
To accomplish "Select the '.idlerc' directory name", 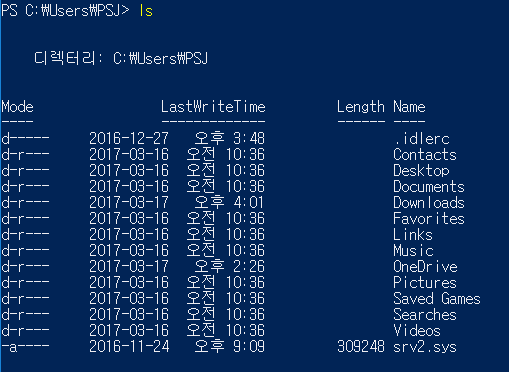I will click(x=422, y=139).
